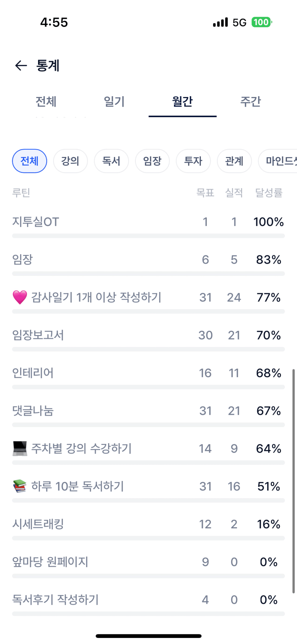Choose the 투자 filter chip

[193, 161]
